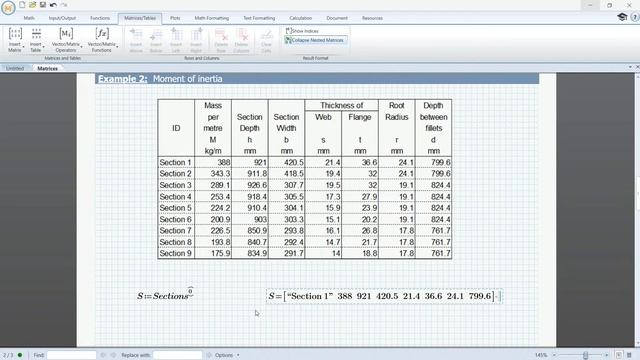Click Insert Left column icon

coord(176,34)
